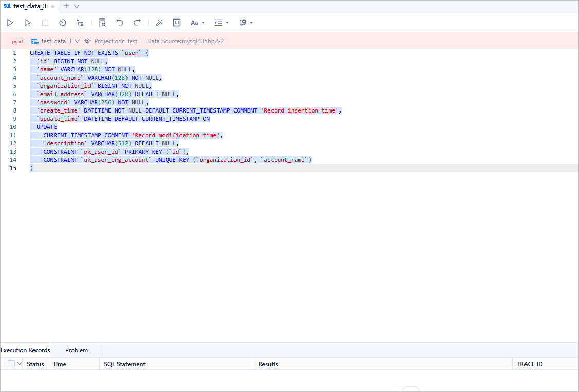Image resolution: width=579 pixels, height=392 pixels.
Task: Click the locate icon before Project:odc_test
Action: pos(87,41)
